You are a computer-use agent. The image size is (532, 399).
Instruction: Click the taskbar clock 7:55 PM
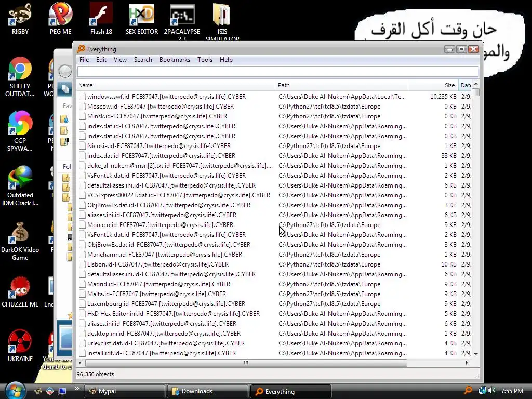click(512, 391)
